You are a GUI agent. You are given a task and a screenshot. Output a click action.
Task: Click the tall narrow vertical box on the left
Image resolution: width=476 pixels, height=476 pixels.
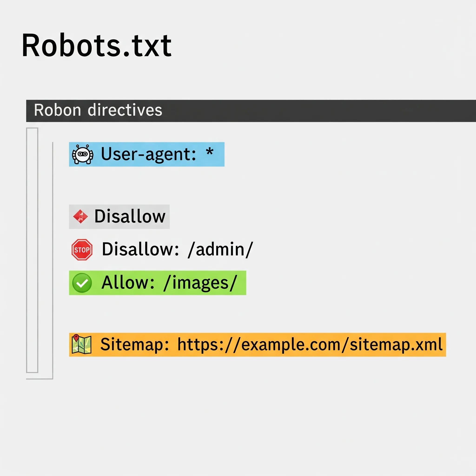pos(32,250)
